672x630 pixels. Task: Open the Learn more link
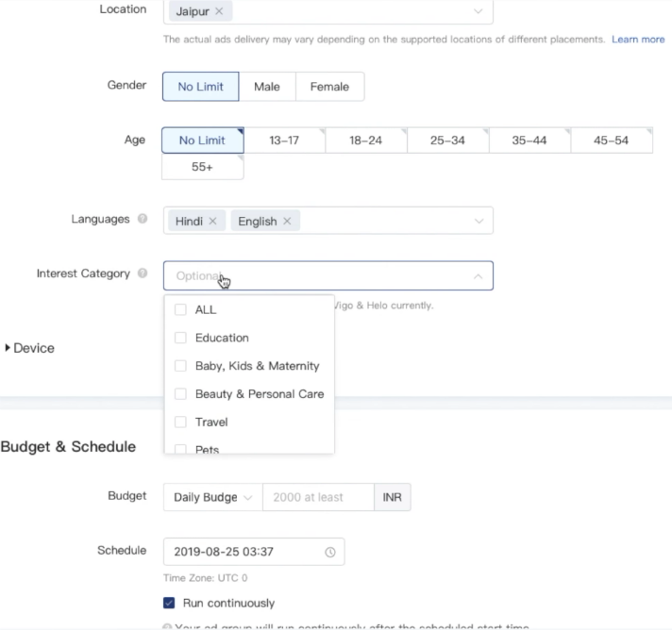coord(638,40)
